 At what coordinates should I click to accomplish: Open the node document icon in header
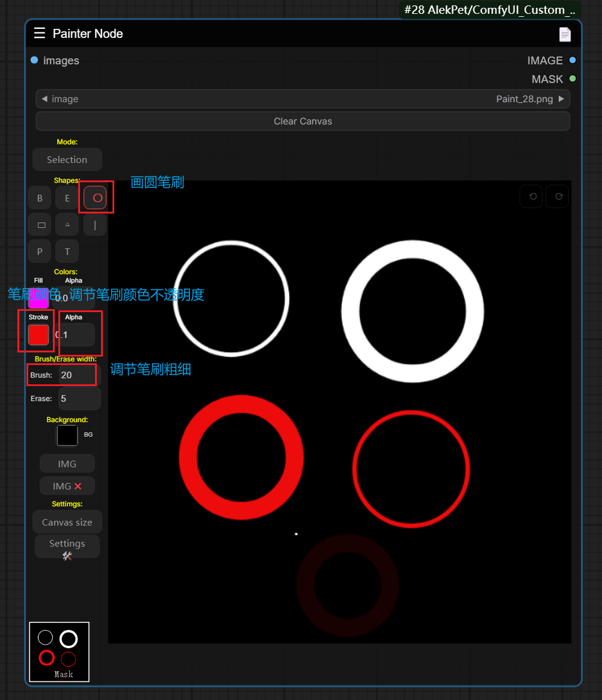pos(565,35)
